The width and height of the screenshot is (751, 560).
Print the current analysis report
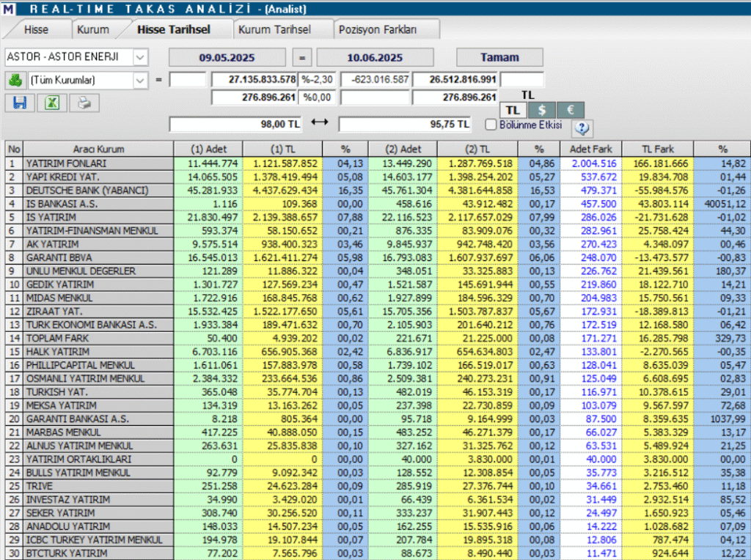click(83, 103)
